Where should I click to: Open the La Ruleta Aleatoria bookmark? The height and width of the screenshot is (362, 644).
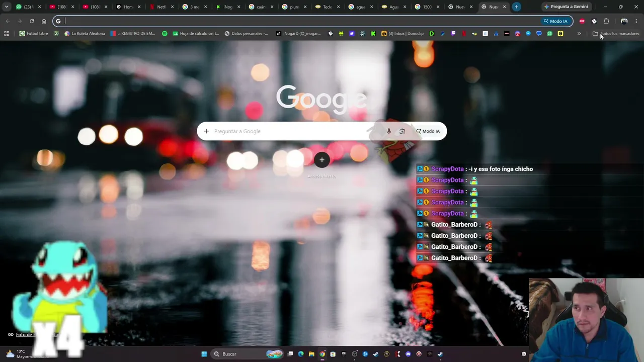click(85, 34)
